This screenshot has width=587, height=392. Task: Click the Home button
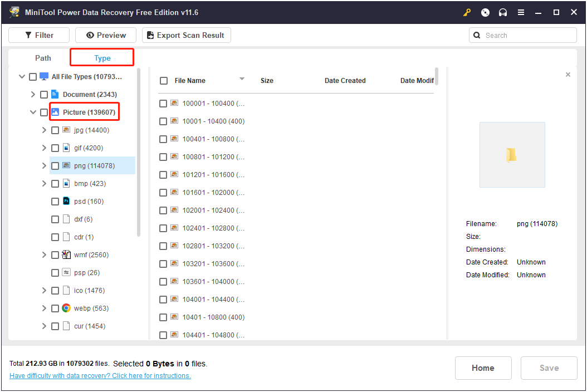click(x=483, y=368)
